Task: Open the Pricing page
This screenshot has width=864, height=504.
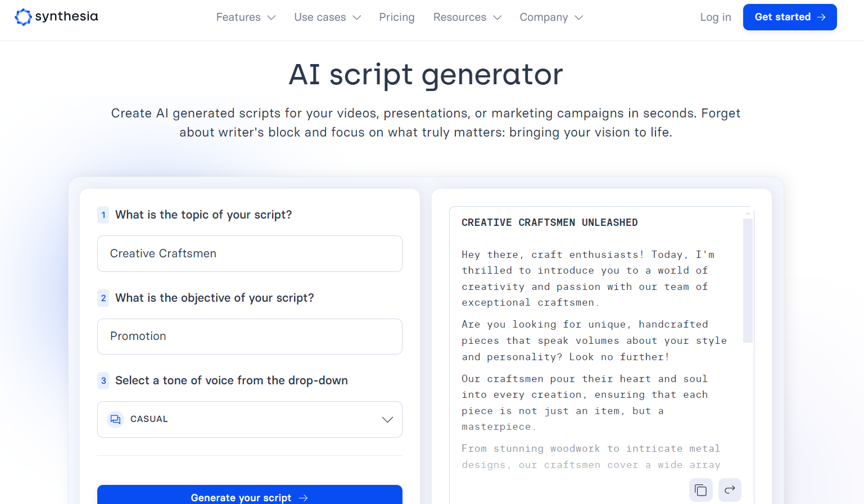Action: pos(397,17)
